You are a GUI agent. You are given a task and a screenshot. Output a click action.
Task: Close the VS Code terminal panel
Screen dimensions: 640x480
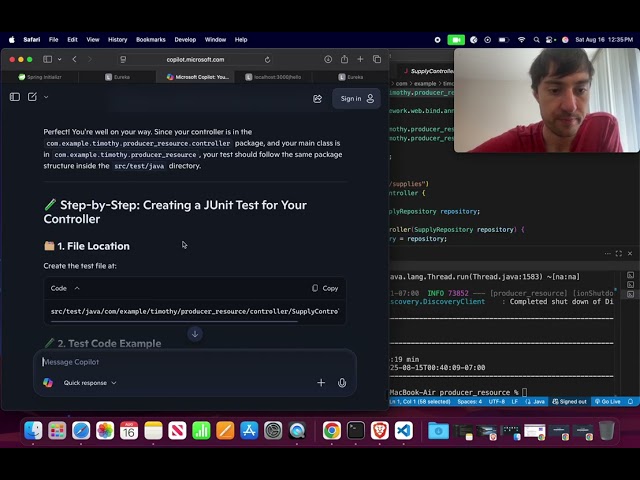[630, 253]
